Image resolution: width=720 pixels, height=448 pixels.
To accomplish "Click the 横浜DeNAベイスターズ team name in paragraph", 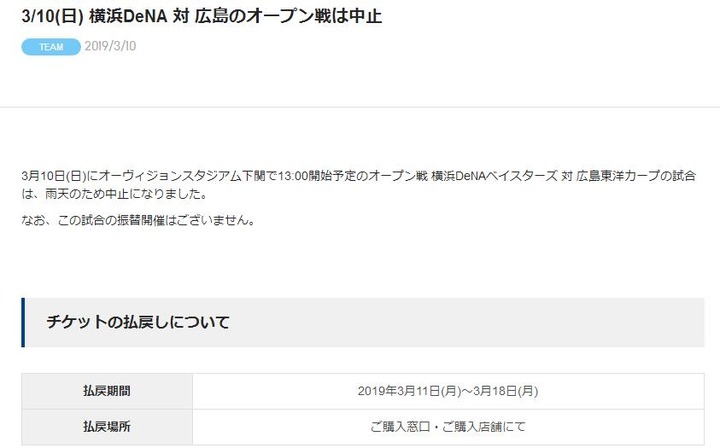I will 495,176.
